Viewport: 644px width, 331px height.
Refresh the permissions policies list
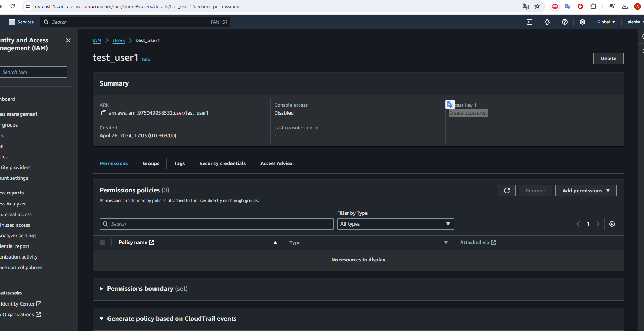[507, 191]
